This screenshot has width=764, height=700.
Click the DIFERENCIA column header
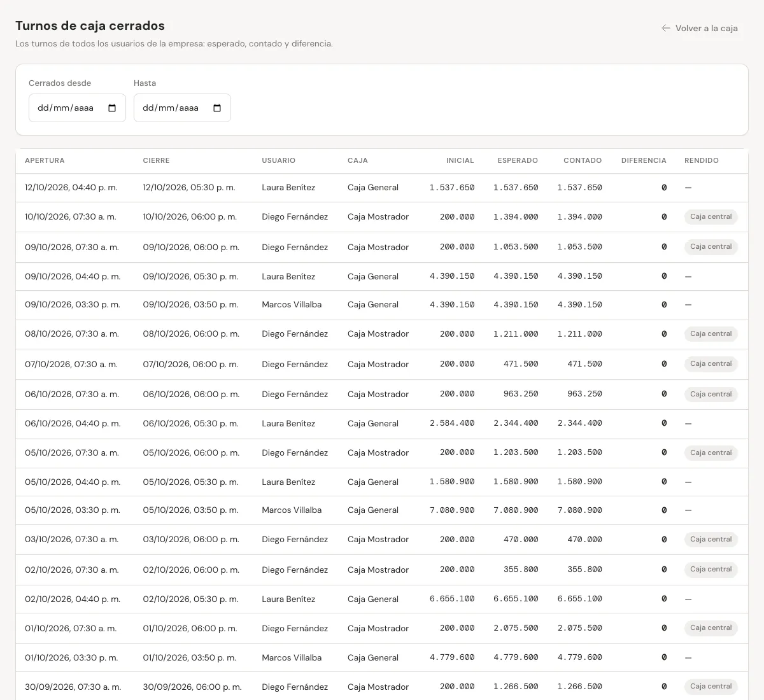(644, 160)
